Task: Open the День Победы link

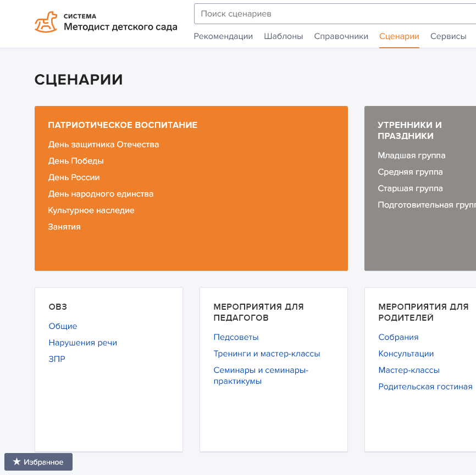Action: 76,161
